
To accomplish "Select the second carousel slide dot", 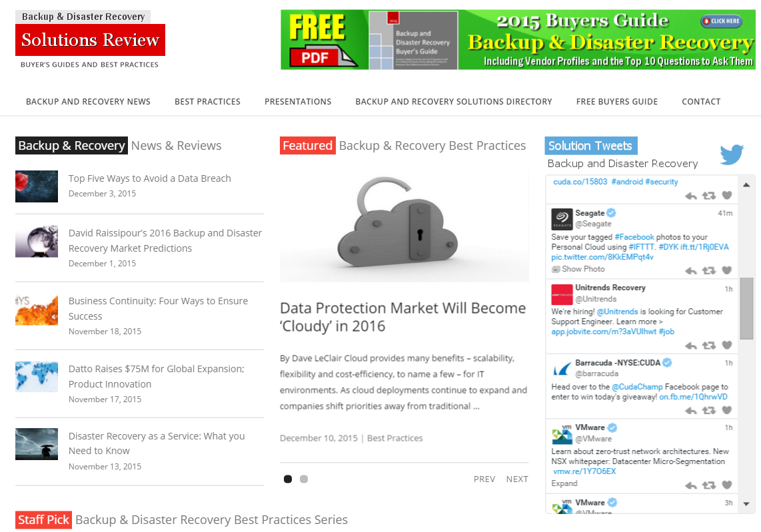I will 304,479.
